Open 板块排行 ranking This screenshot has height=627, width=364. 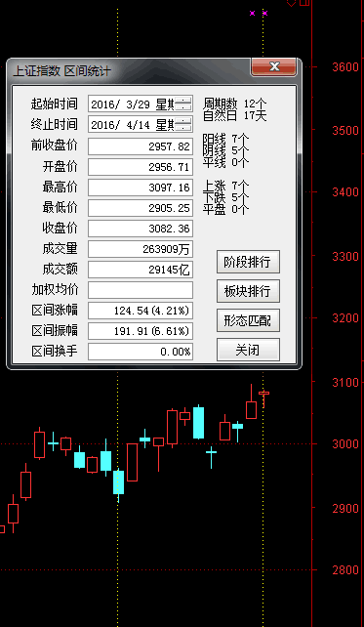[248, 291]
